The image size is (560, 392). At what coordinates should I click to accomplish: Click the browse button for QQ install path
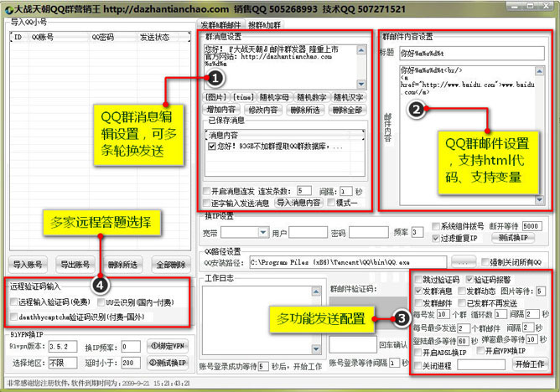pyautogui.click(x=464, y=262)
